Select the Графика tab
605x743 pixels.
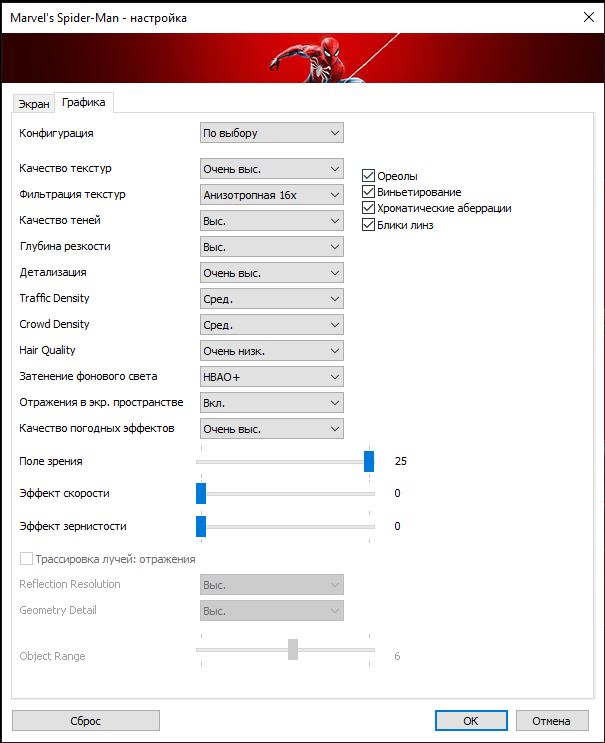(83, 102)
